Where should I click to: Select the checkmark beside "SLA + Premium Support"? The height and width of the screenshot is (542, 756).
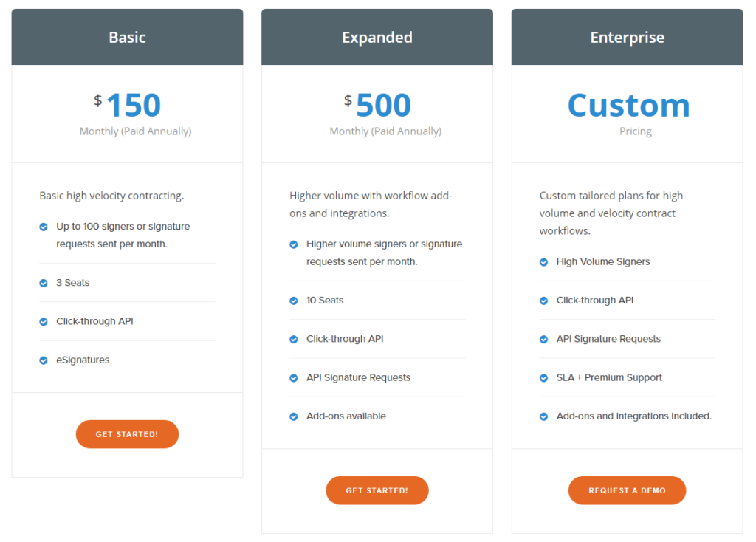coord(543,377)
